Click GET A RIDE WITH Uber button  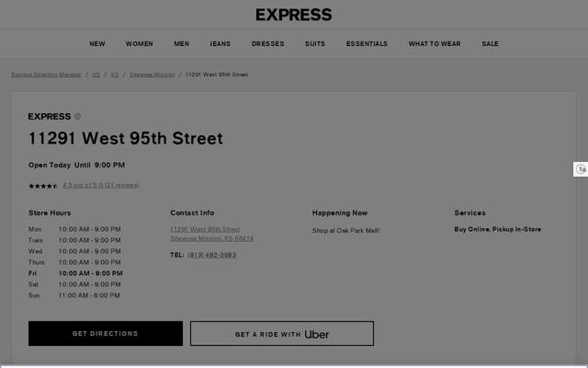282,333
